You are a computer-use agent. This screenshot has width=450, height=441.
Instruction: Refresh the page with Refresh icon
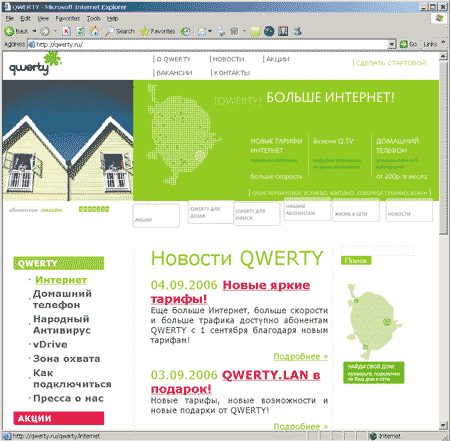click(80, 31)
